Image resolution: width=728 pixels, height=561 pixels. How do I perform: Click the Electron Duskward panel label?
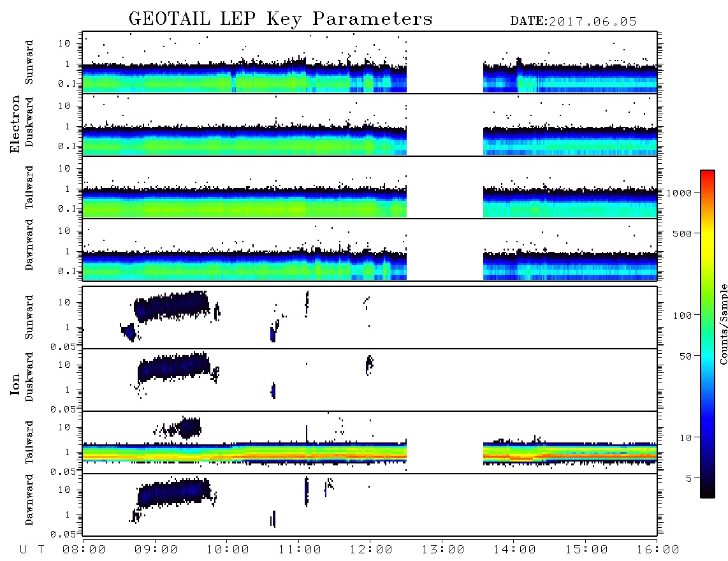(x=29, y=122)
